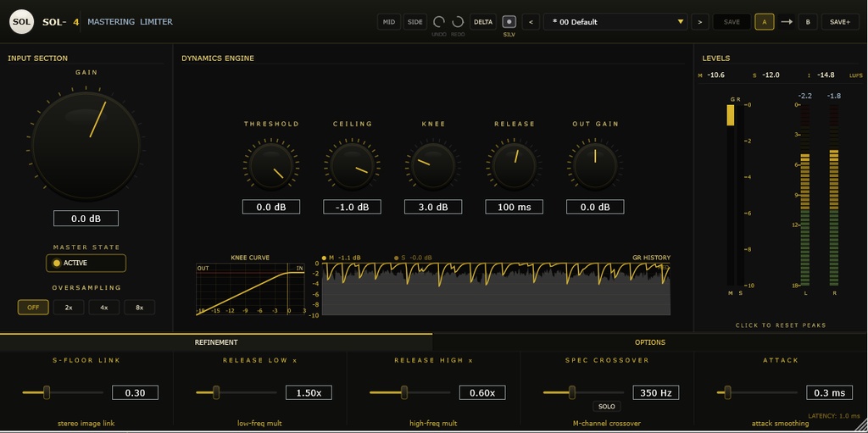Click the KNEE CURVE graph
The image size is (868, 433).
tap(250, 290)
